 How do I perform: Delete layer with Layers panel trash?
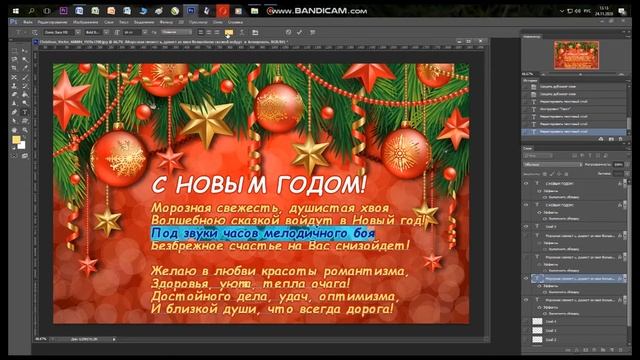click(621, 350)
